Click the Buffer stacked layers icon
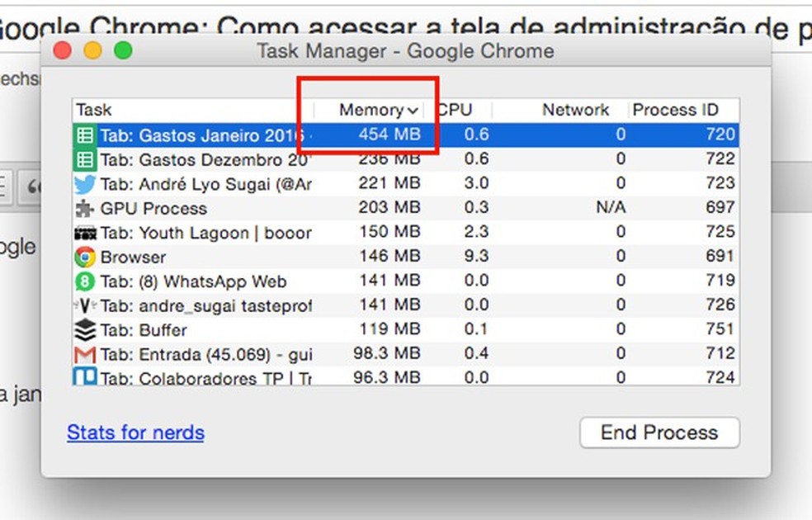 coord(85,330)
